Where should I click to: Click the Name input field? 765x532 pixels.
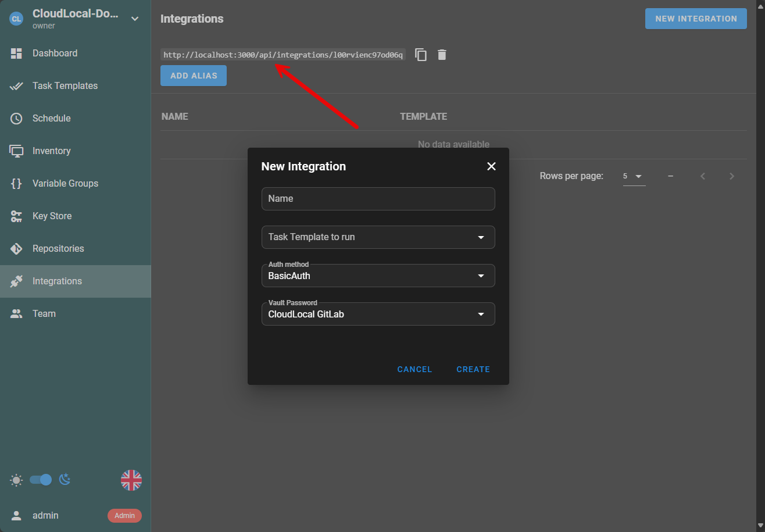(378, 199)
